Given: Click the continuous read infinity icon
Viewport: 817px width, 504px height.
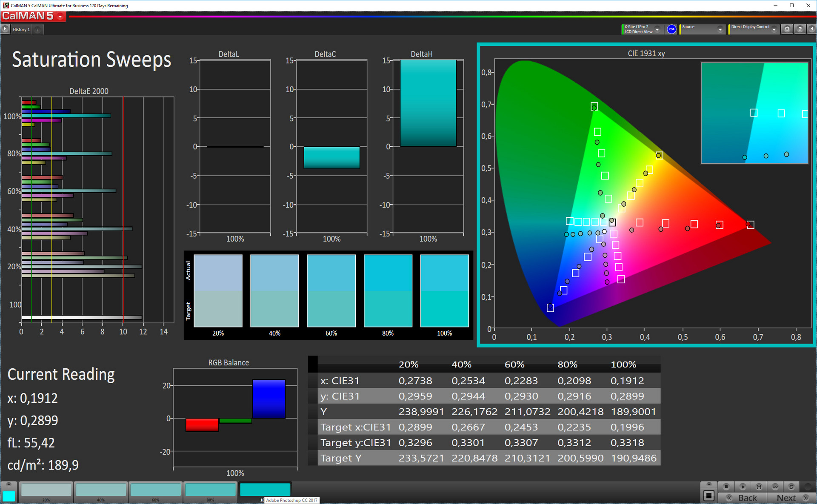Looking at the screenshot, I should click(775, 487).
